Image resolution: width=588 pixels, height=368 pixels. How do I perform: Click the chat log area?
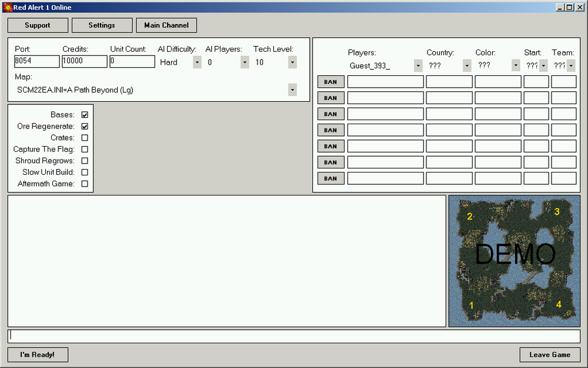click(x=227, y=261)
